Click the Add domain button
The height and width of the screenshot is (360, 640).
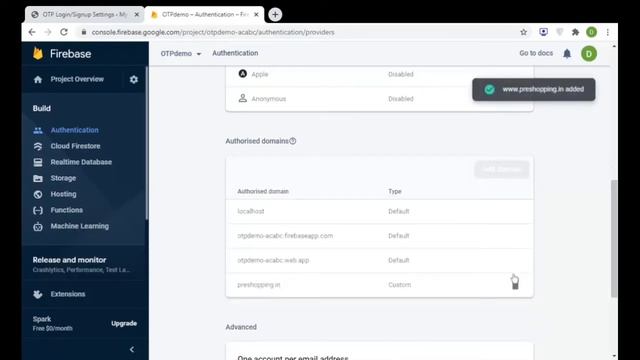coord(502,169)
